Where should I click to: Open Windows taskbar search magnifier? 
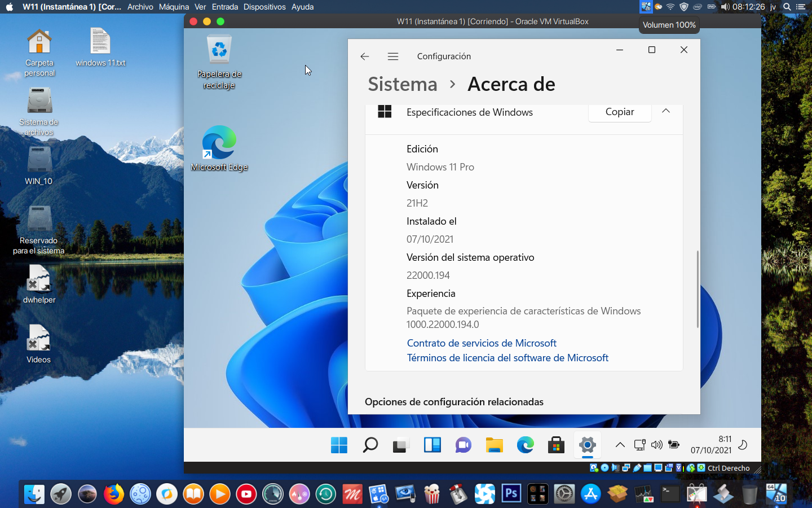[x=370, y=445]
